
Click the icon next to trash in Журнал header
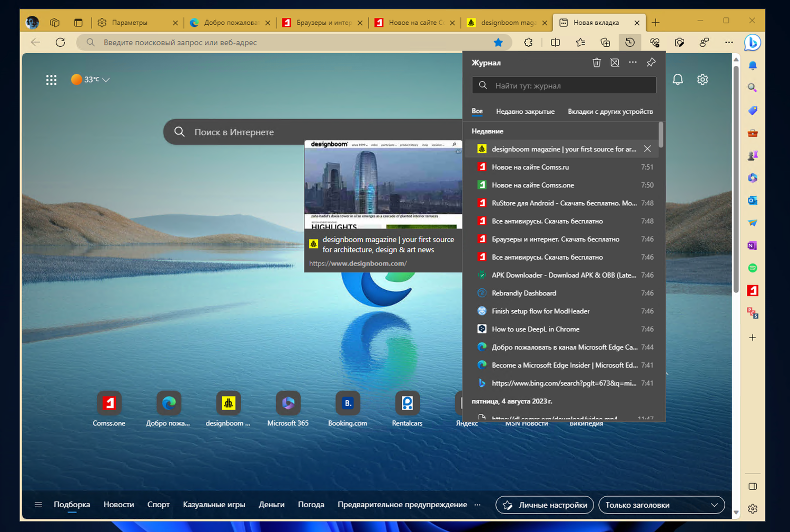coord(615,63)
